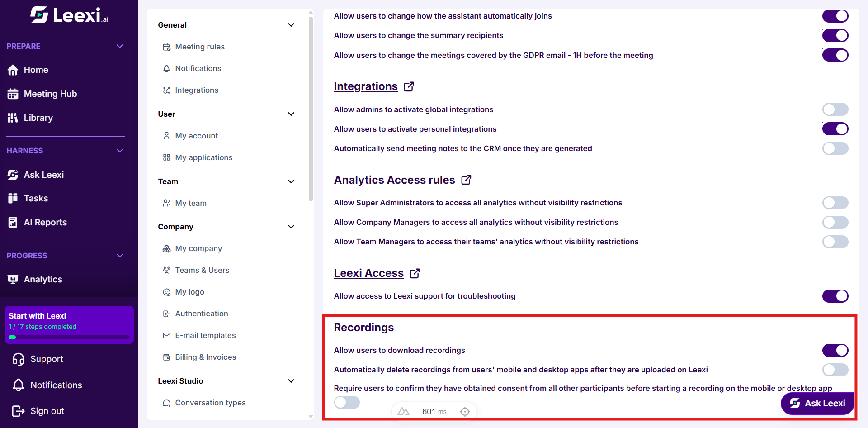Viewport: 868px width, 428px height.
Task: Click the Library books icon
Action: 13,118
